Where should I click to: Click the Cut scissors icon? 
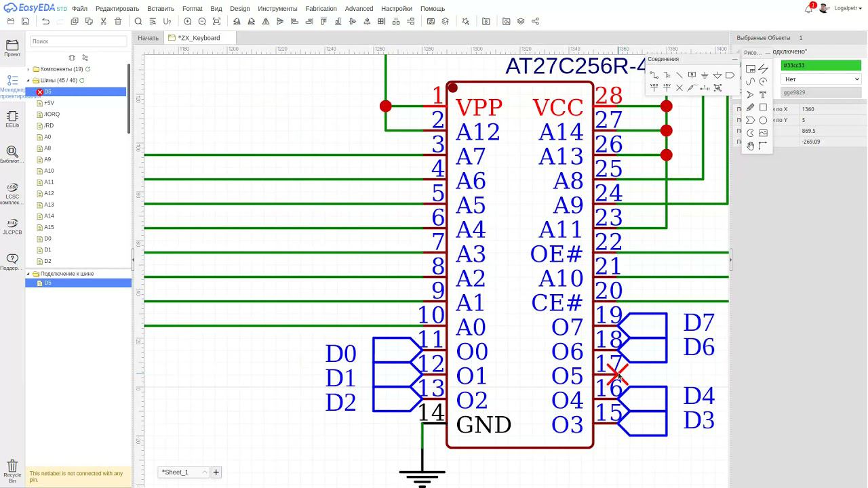click(103, 22)
